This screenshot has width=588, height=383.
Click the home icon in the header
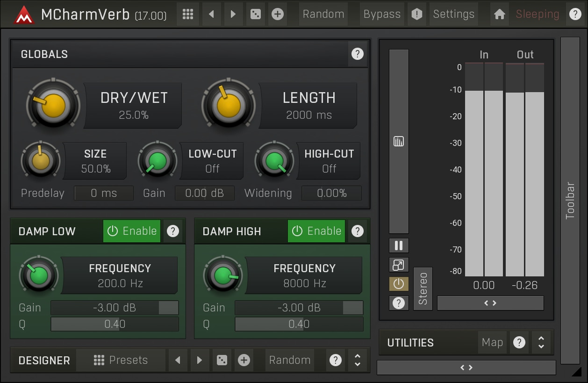pos(499,14)
